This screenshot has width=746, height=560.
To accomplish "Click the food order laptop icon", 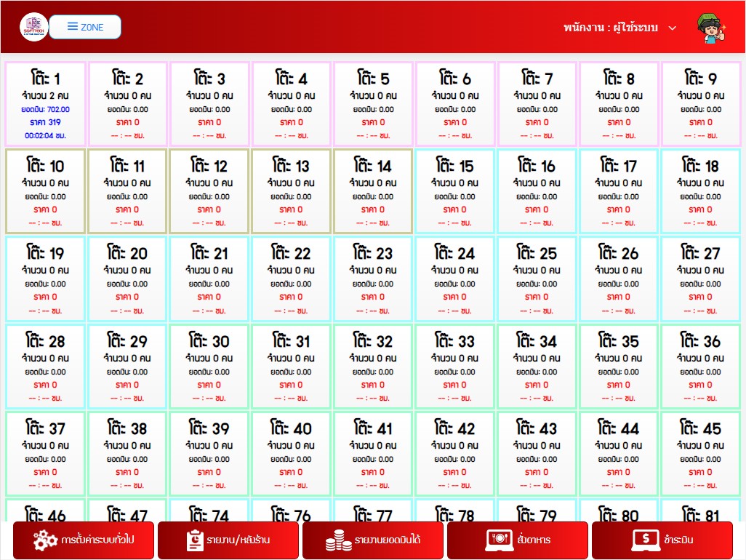I will coord(500,540).
